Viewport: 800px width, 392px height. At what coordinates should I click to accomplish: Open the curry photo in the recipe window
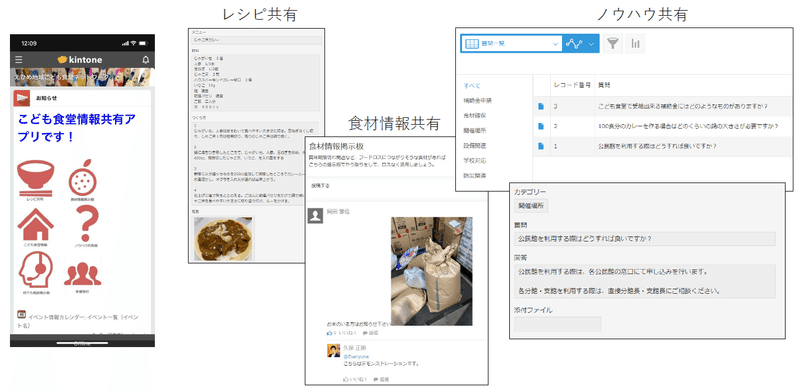pos(224,238)
